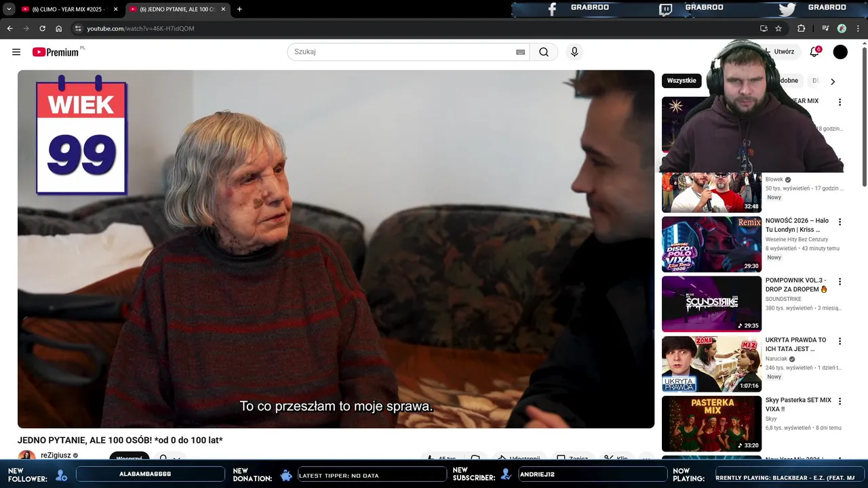This screenshot has width=868, height=488.
Task: Expand the tab search dropdown
Action: 9,9
